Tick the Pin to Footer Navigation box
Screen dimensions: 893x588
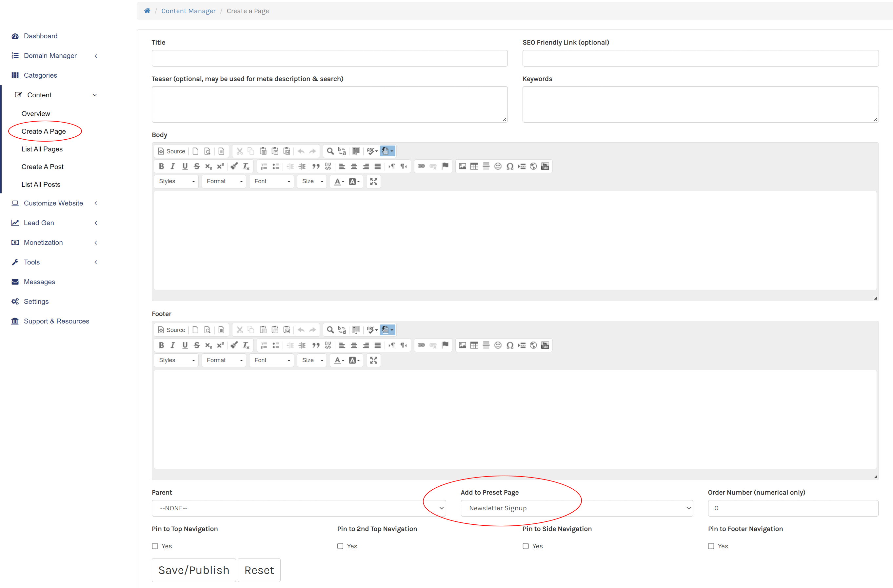pyautogui.click(x=711, y=546)
